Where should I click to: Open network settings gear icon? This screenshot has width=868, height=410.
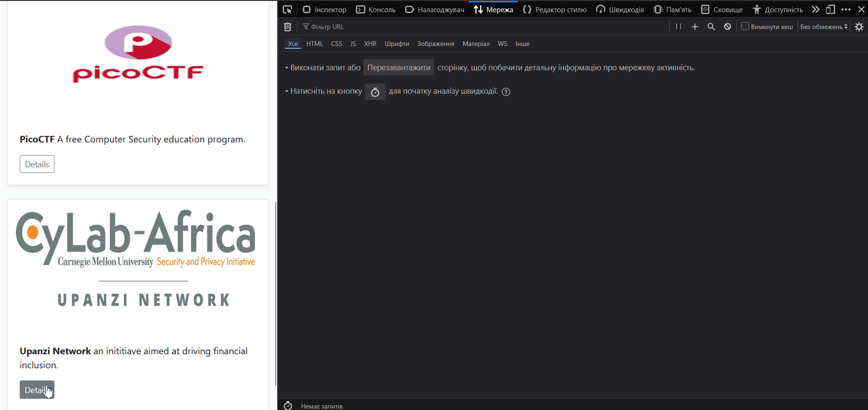859,27
